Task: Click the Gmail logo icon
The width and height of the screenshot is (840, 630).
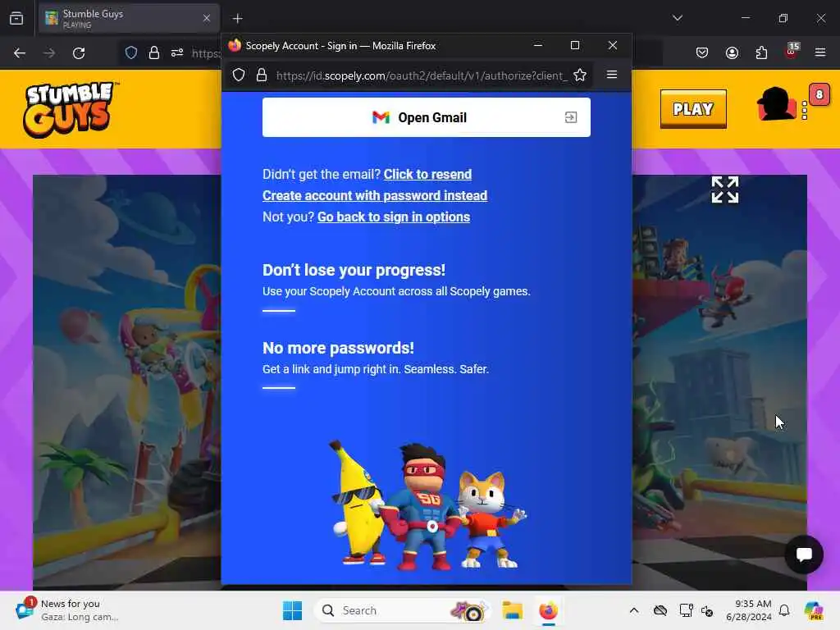Action: [381, 117]
